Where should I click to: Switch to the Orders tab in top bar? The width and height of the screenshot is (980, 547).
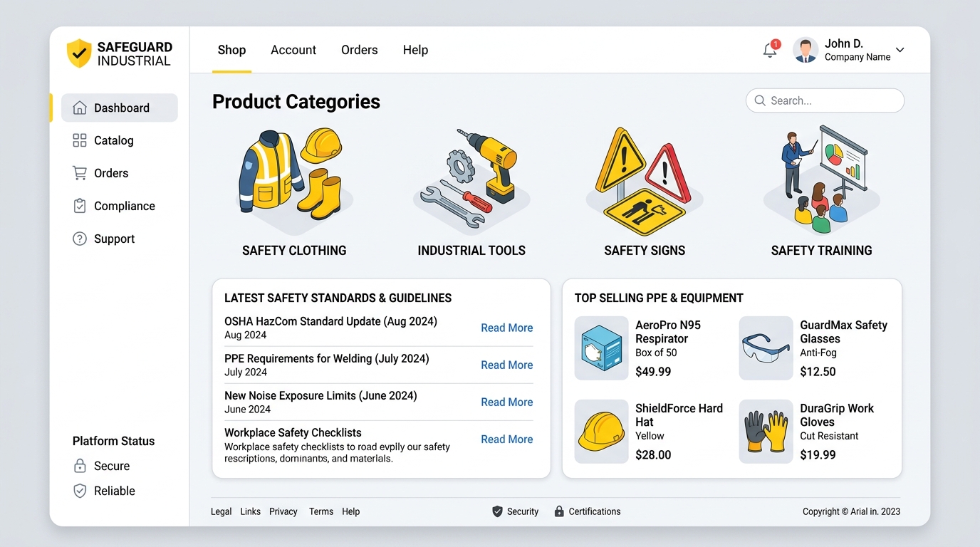click(360, 50)
